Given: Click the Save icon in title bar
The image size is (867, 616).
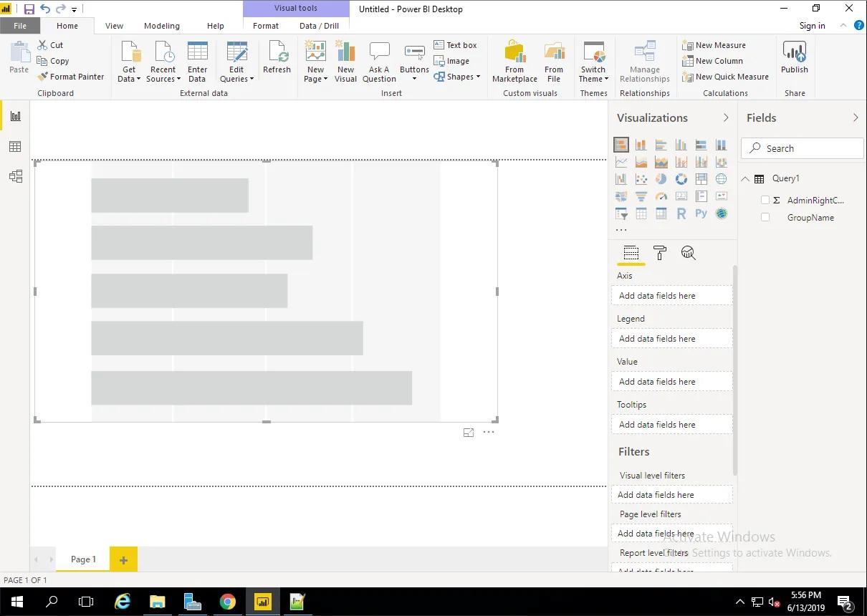Looking at the screenshot, I should (x=29, y=9).
